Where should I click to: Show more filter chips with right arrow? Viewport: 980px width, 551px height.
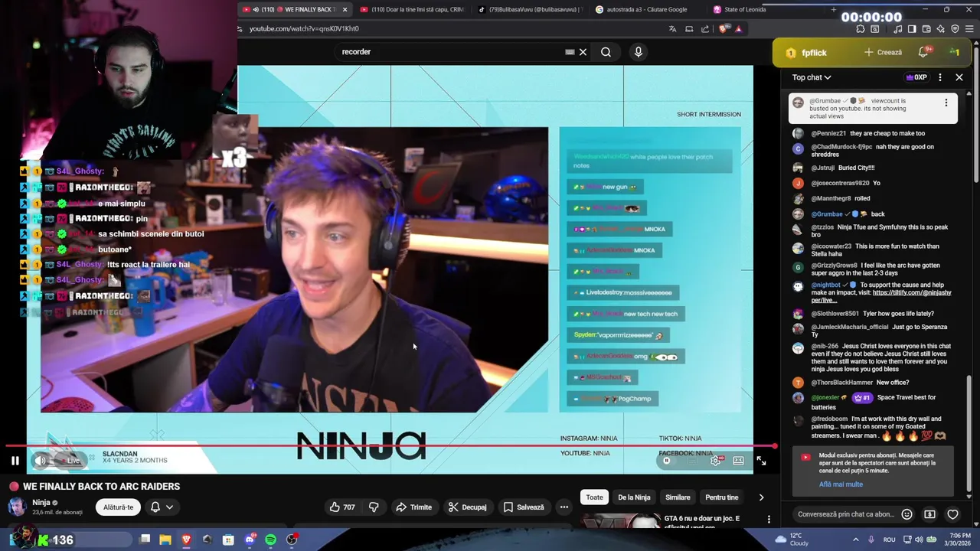pos(761,497)
